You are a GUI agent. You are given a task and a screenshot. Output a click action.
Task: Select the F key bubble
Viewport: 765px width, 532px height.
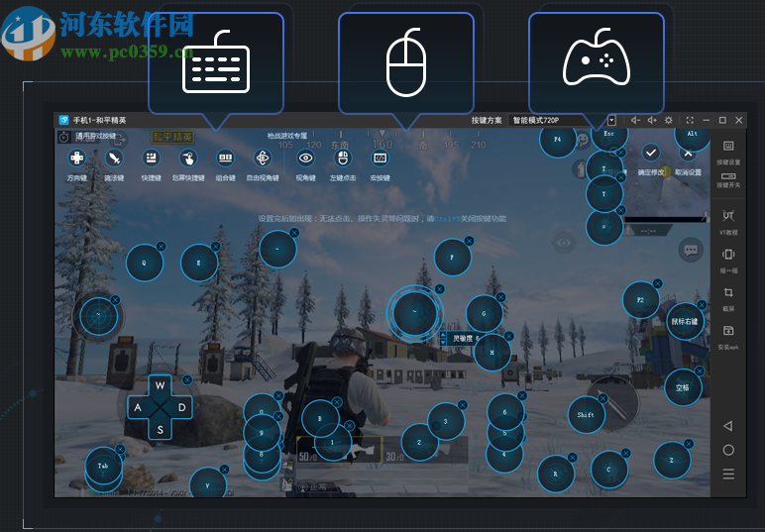tap(452, 257)
